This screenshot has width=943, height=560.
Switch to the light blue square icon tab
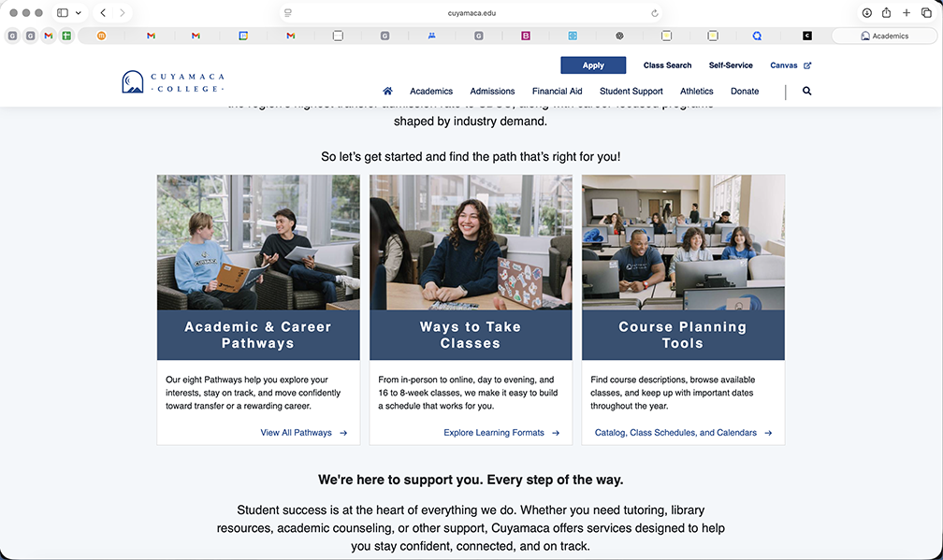point(573,36)
